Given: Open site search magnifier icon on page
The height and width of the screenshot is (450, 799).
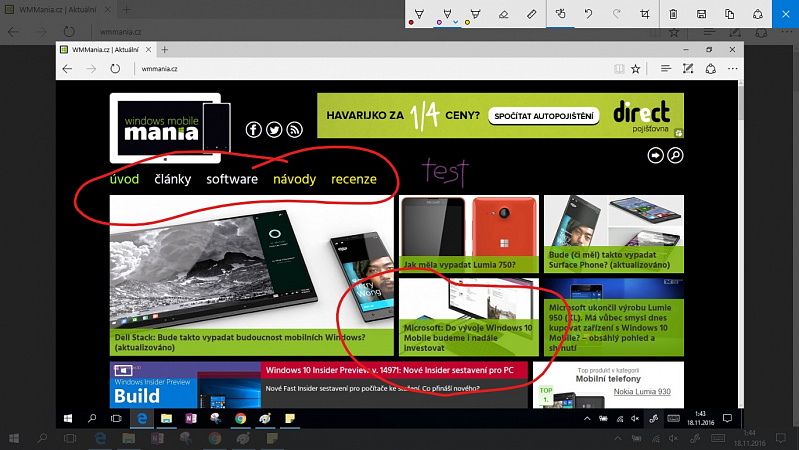Looking at the screenshot, I should pos(675,155).
